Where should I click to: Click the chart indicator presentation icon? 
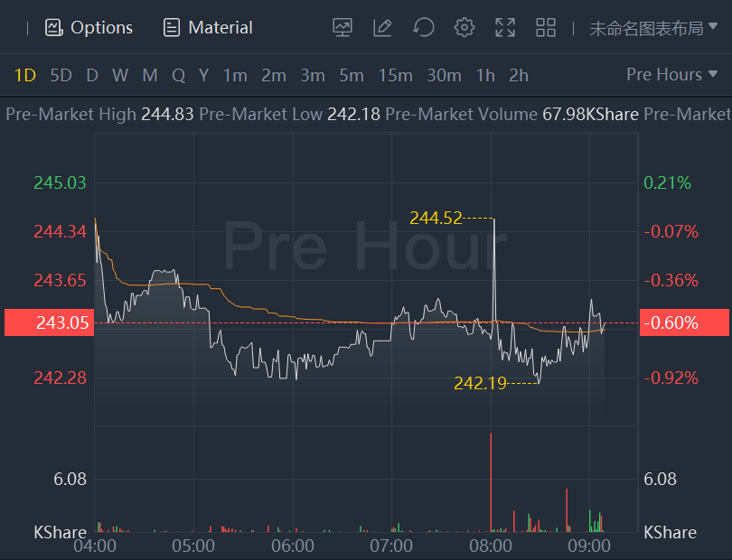tap(343, 28)
